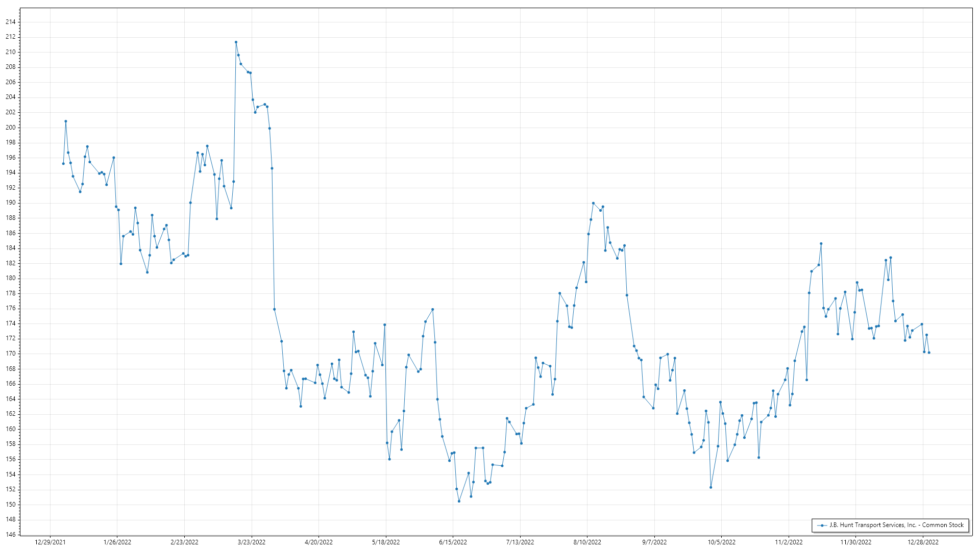Click the 12/29/2021 x-axis date label
The height and width of the screenshot is (551, 980).
(x=50, y=542)
